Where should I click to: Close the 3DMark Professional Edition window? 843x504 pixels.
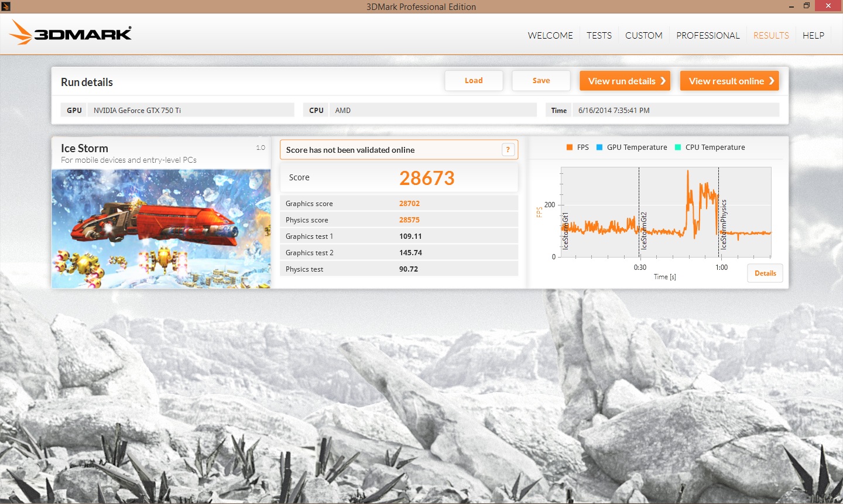pyautogui.click(x=828, y=6)
